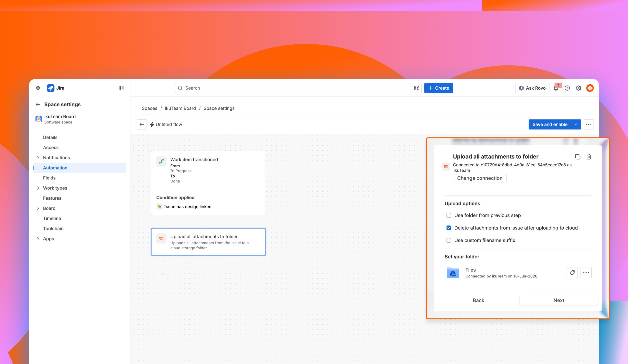Open Access settings page
The image size is (628, 364).
[x=51, y=147]
